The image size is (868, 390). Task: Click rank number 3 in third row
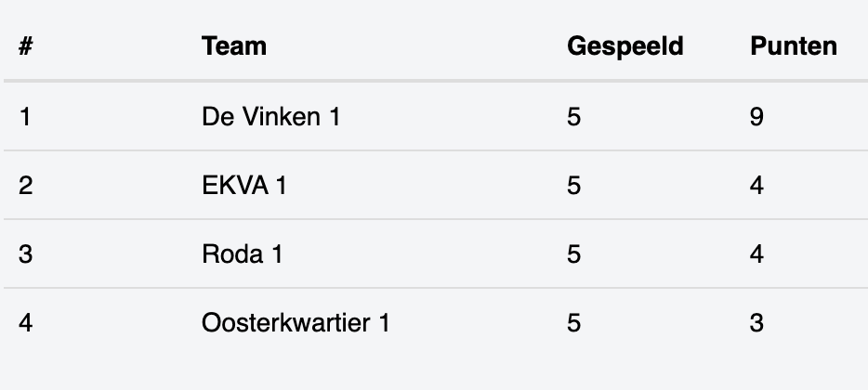(x=25, y=253)
